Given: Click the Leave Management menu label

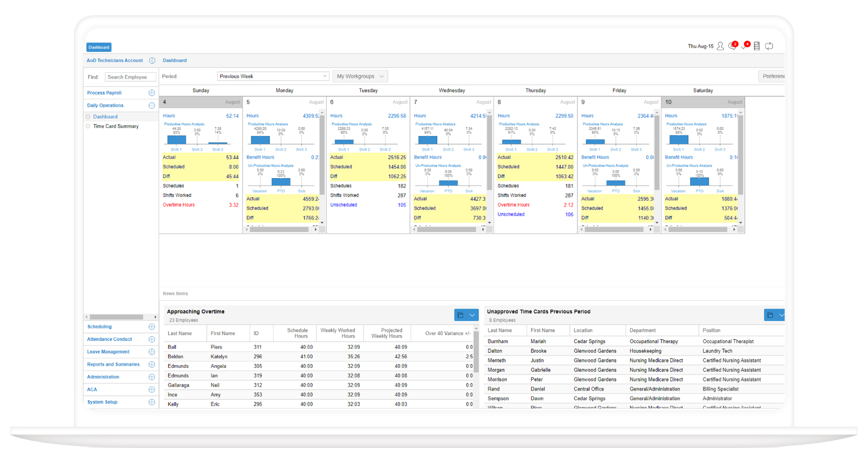Looking at the screenshot, I should tap(108, 352).
